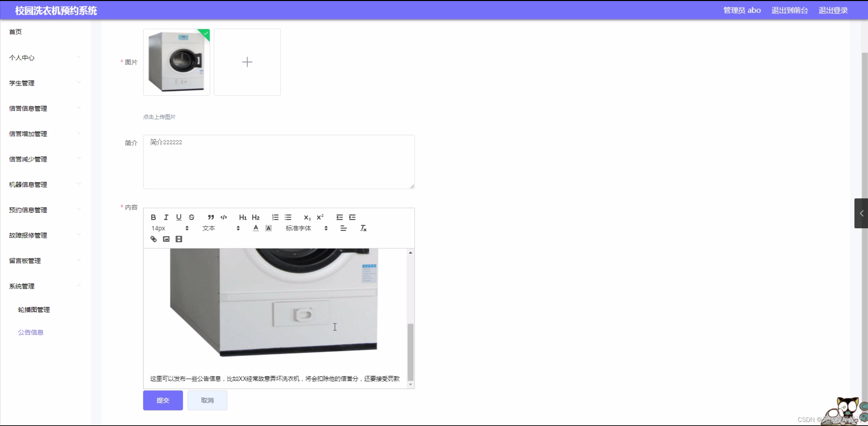Insert a code block
The height and width of the screenshot is (426, 868).
coord(224,217)
